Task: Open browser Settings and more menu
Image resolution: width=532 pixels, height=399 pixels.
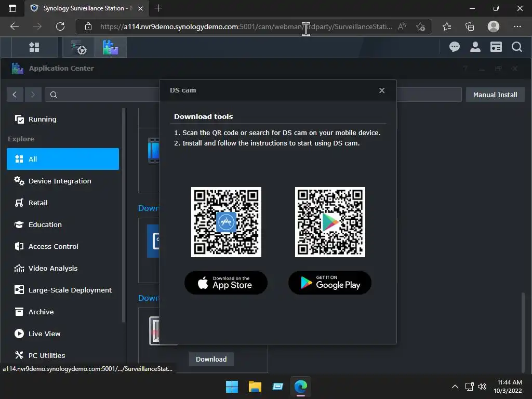Action: (x=517, y=26)
